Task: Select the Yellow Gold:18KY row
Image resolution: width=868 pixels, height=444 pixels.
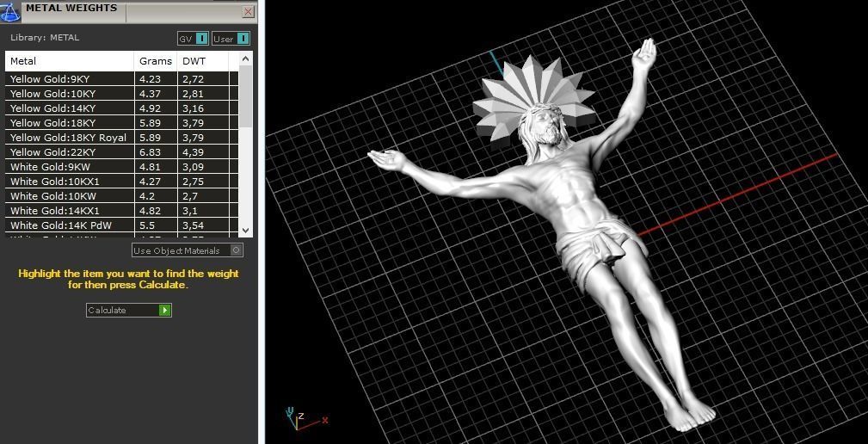Action: (x=122, y=123)
